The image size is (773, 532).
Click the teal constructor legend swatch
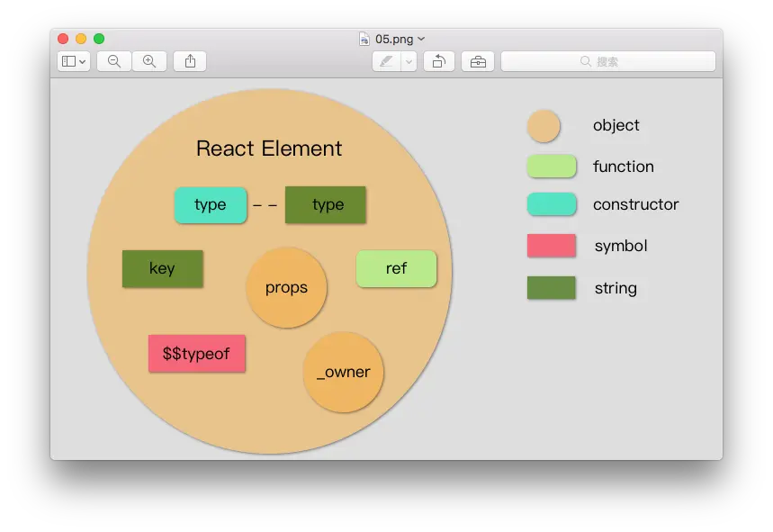(552, 204)
